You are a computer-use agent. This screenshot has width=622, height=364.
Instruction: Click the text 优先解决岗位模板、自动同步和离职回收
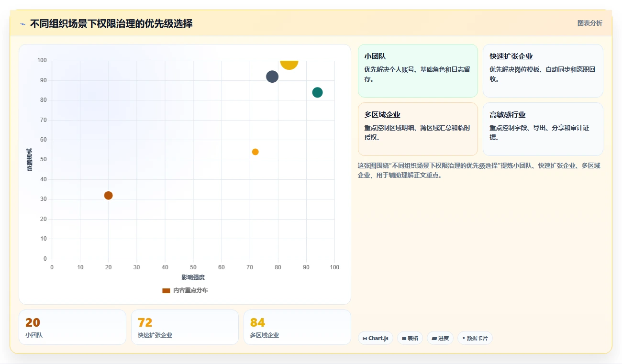(543, 74)
